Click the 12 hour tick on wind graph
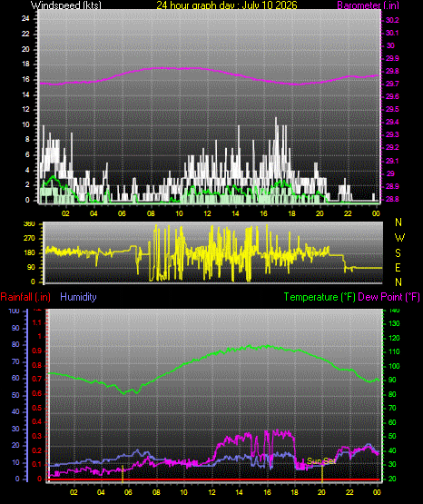This screenshot has height=504, width=423. tap(207, 213)
